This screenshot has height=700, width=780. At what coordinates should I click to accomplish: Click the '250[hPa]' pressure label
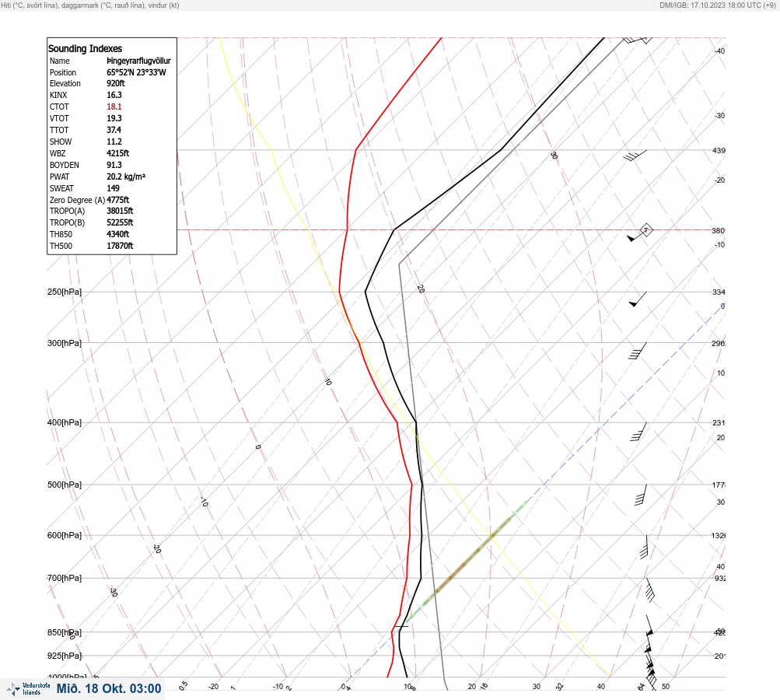[65, 292]
